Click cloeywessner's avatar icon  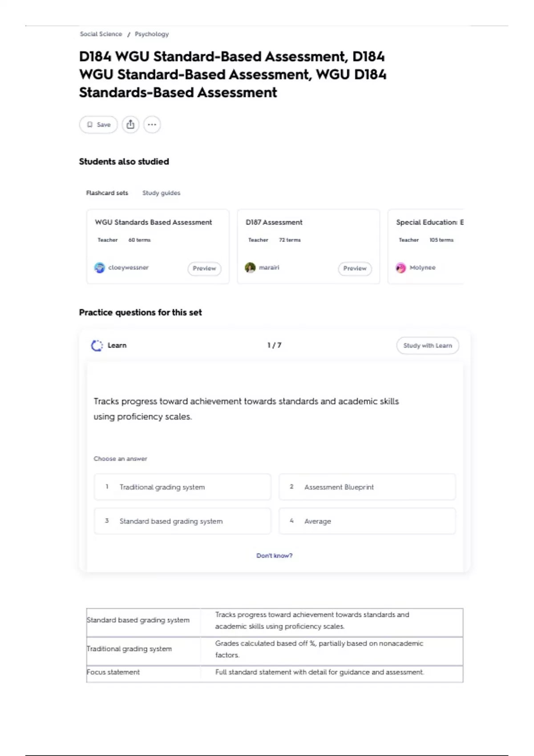(x=100, y=268)
